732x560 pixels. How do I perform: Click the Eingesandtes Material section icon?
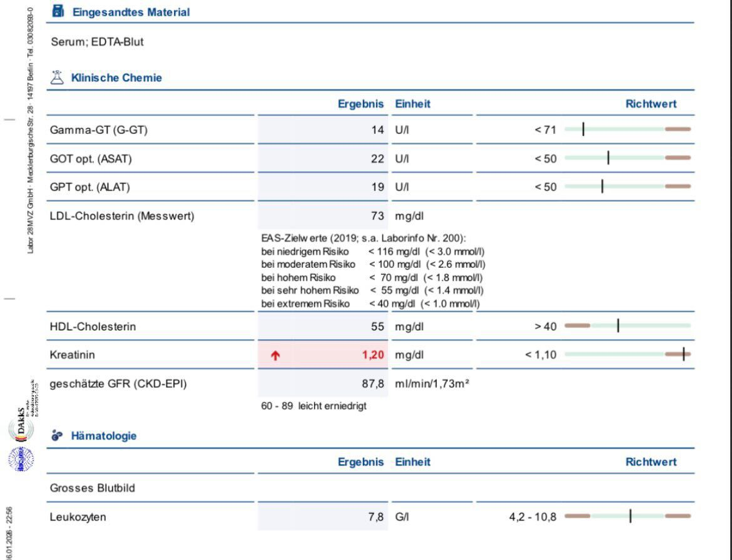pos(58,11)
